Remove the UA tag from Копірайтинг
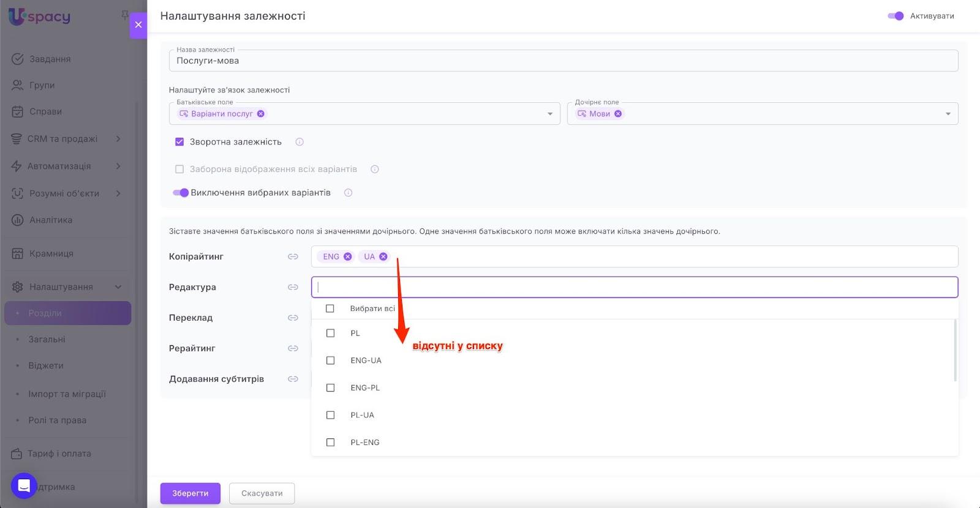Viewport: 980px width, 508px height. coord(383,256)
